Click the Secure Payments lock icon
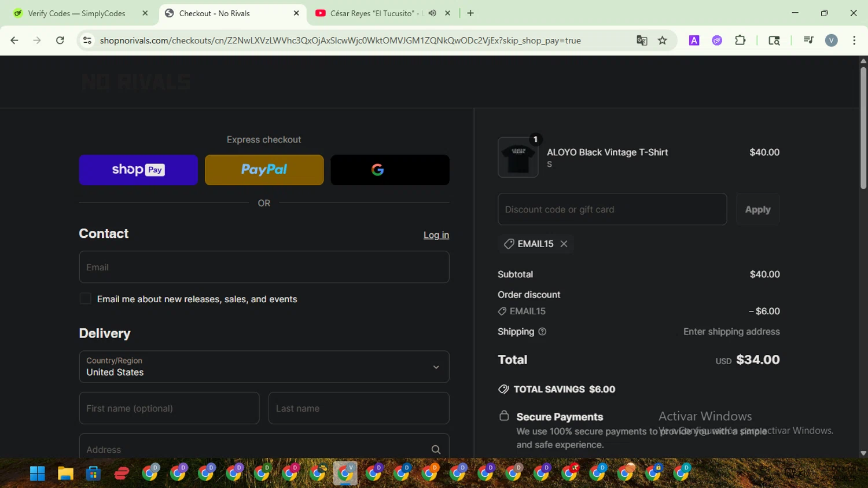The height and width of the screenshot is (488, 868). [x=504, y=416]
